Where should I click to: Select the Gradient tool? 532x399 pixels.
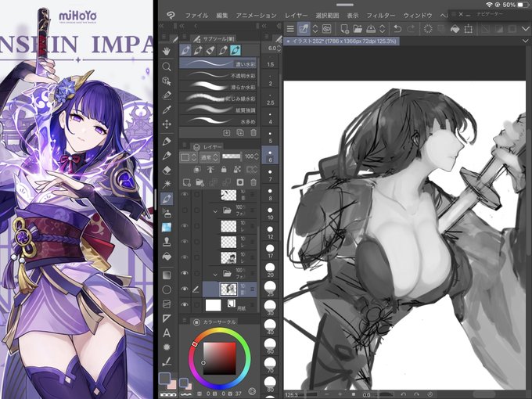(x=166, y=275)
